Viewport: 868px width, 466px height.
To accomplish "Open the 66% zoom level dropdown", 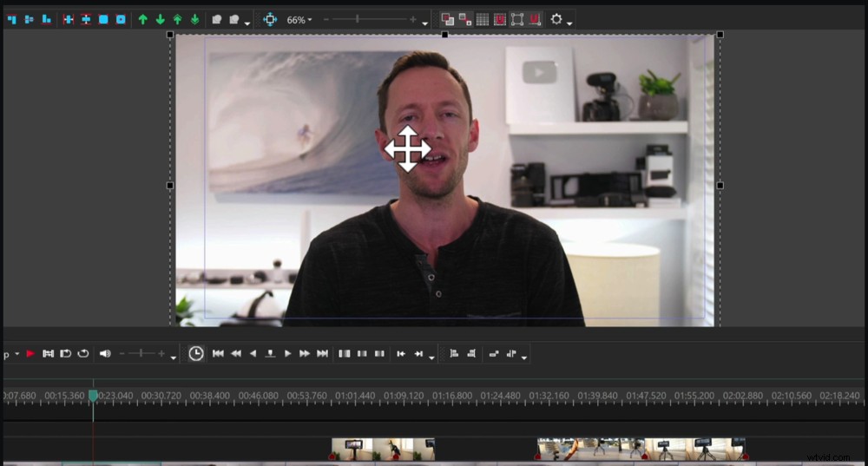I will tap(299, 20).
